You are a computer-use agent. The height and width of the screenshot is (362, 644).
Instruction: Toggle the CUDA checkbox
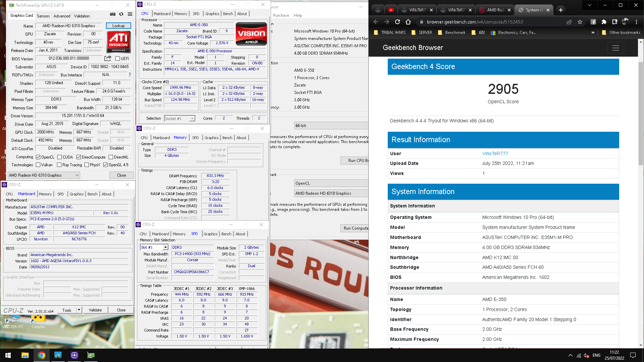[x=59, y=157]
